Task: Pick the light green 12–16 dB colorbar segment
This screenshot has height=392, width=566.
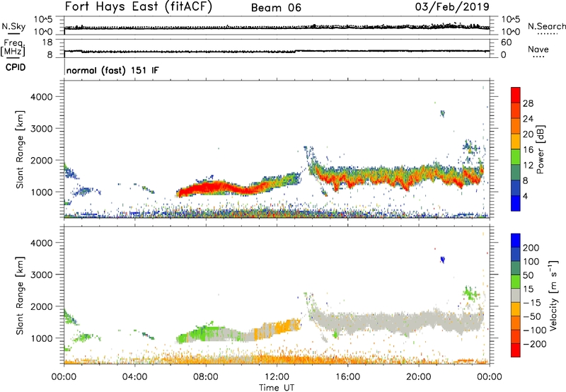Action: coord(516,157)
